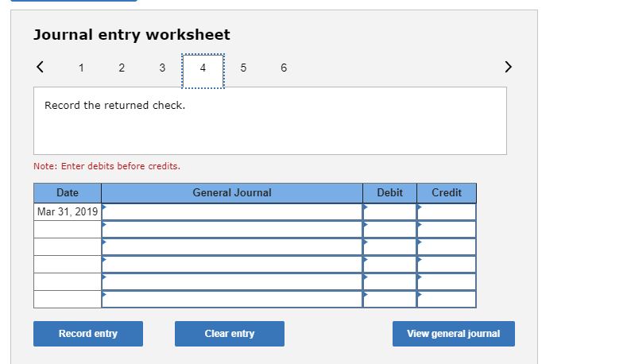Select General Journal account cell in second row
Image resolution: width=631 pixels, height=364 pixels.
coord(232,229)
